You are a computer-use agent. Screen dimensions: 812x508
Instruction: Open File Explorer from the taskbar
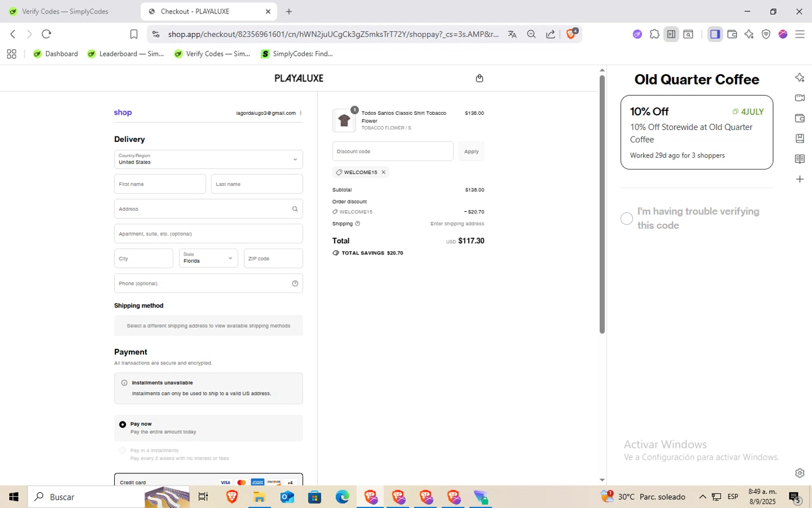click(x=259, y=497)
